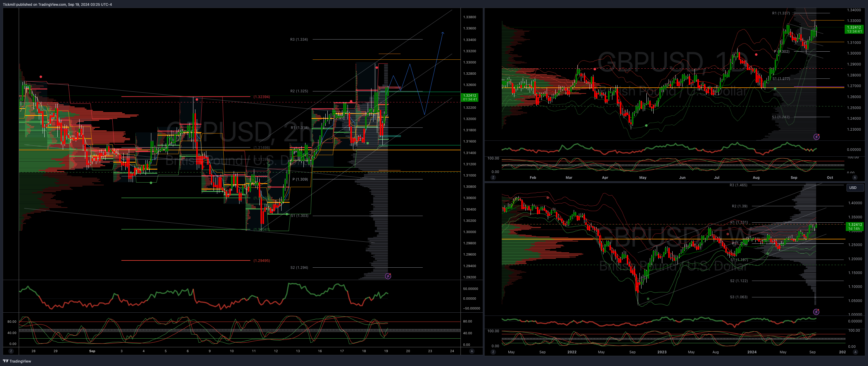Screen dimensions: 868x366
Task: Select the S1 (1.277) label on 1D chart
Action: coord(781,79)
